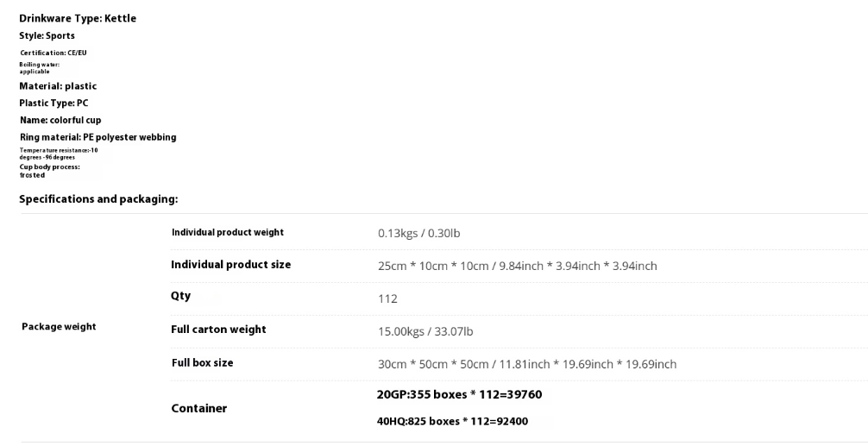Click the Full box size dimensions value
The height and width of the screenshot is (446, 868).
527,364
